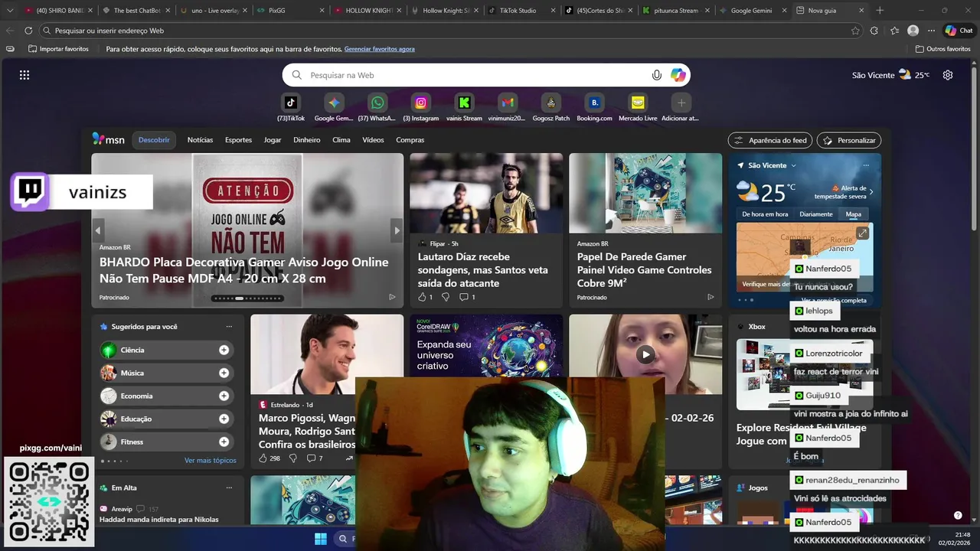
Task: Go to the previous carousel slide arrow
Action: coord(98,230)
